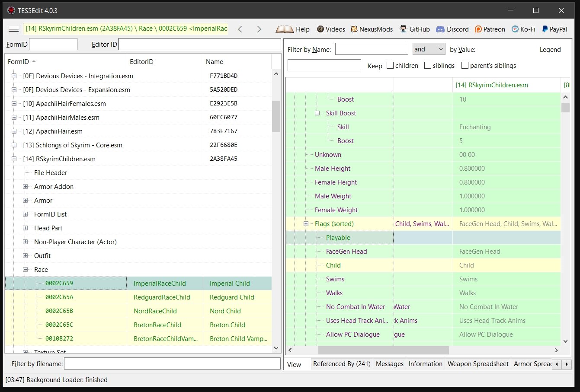This screenshot has width=580, height=392.
Task: Click the Male Height value 0.800000
Action: point(472,168)
